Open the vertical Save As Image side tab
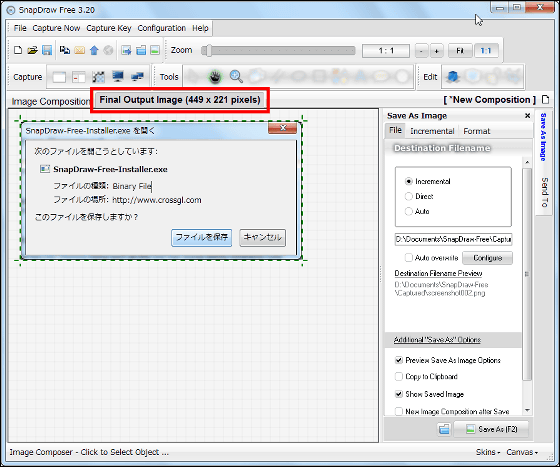 (x=543, y=137)
